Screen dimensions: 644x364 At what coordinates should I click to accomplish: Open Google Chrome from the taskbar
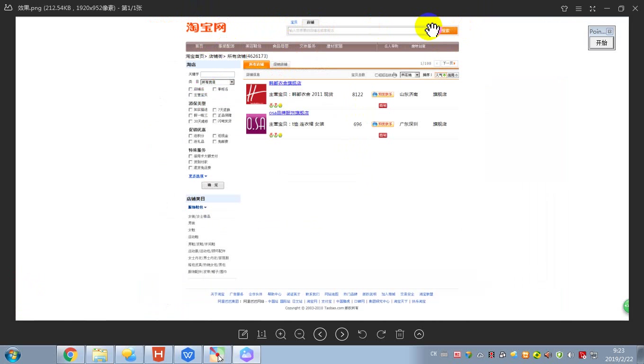(x=71, y=355)
